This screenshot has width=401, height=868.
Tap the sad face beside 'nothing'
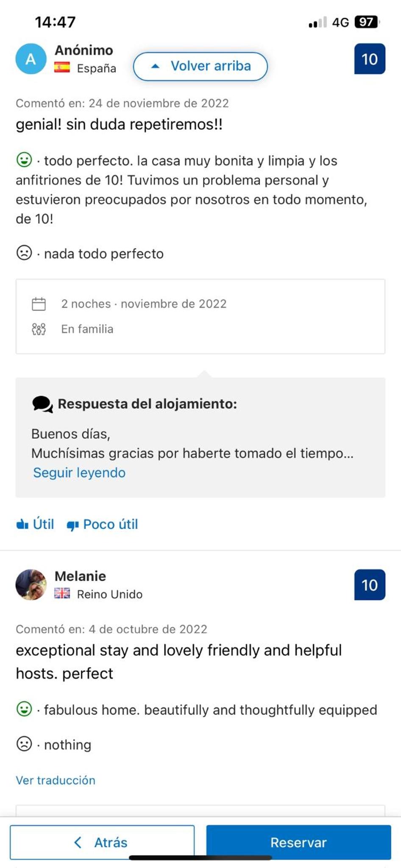[x=24, y=744]
